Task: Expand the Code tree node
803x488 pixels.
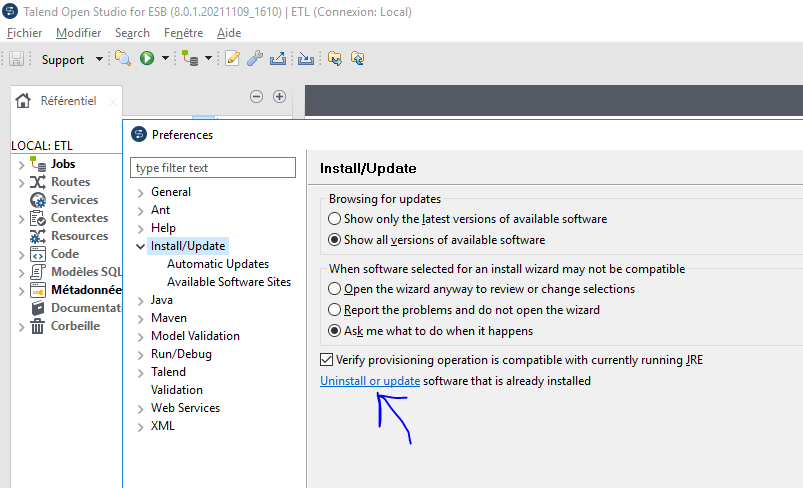Action: pos(21,255)
